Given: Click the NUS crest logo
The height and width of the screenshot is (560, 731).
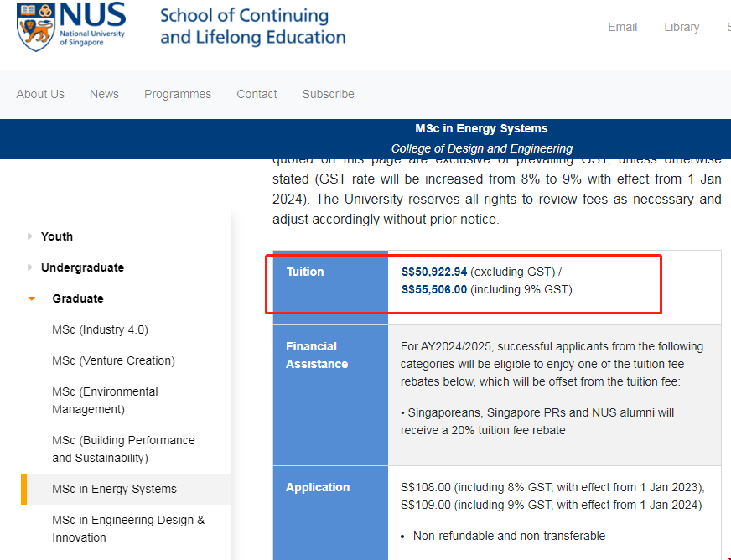Looking at the screenshot, I should (x=34, y=26).
